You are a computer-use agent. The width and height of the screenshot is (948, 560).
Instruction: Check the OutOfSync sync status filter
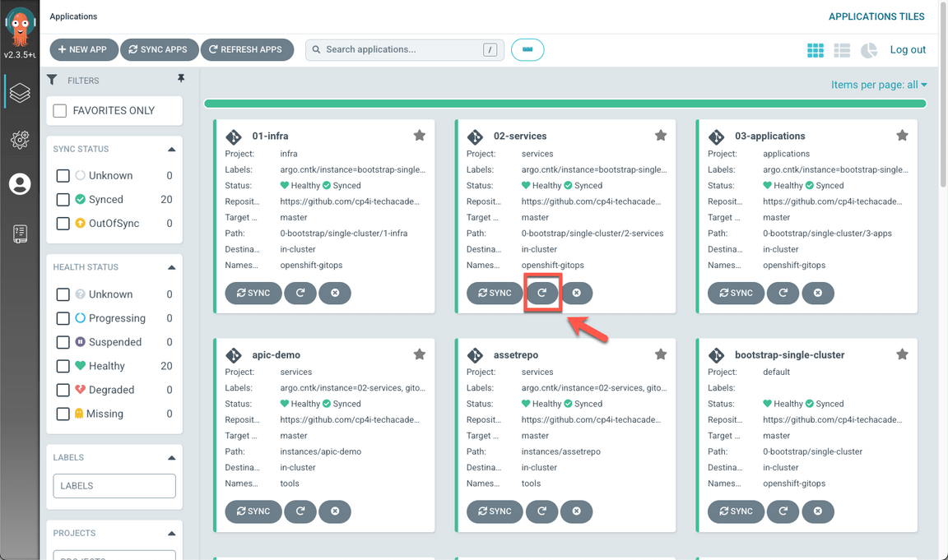pyautogui.click(x=63, y=224)
